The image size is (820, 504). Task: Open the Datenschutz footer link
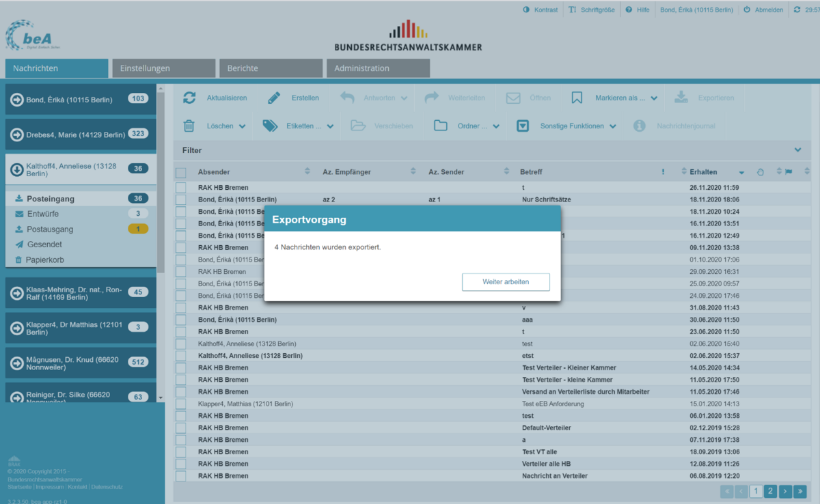(x=107, y=487)
